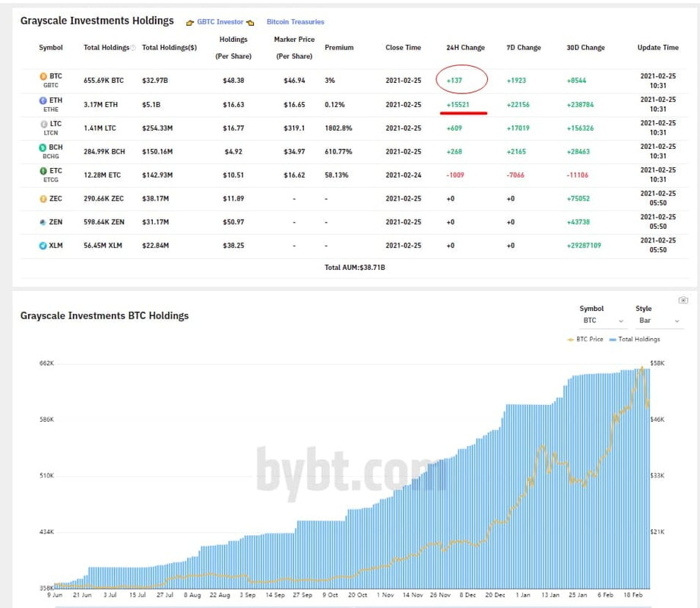
Task: Click the +238784 ETH 30D change
Action: click(x=580, y=104)
